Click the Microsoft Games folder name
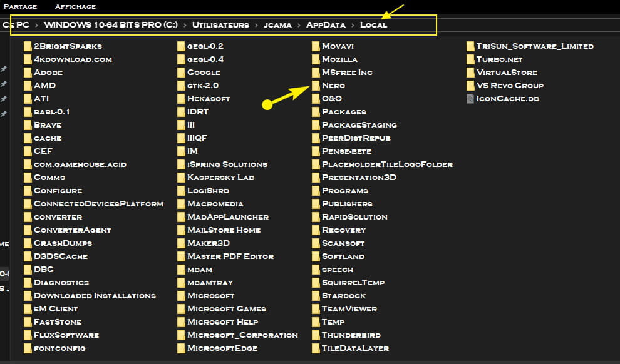 click(x=227, y=309)
